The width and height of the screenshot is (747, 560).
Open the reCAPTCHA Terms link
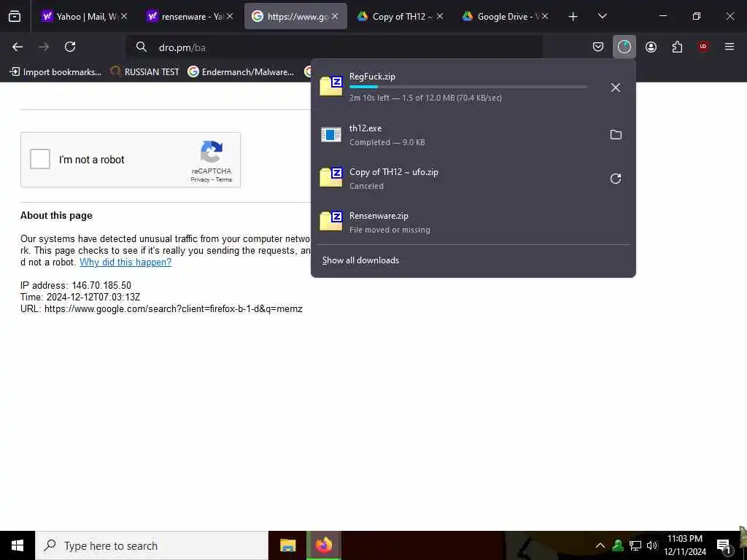pyautogui.click(x=223, y=179)
